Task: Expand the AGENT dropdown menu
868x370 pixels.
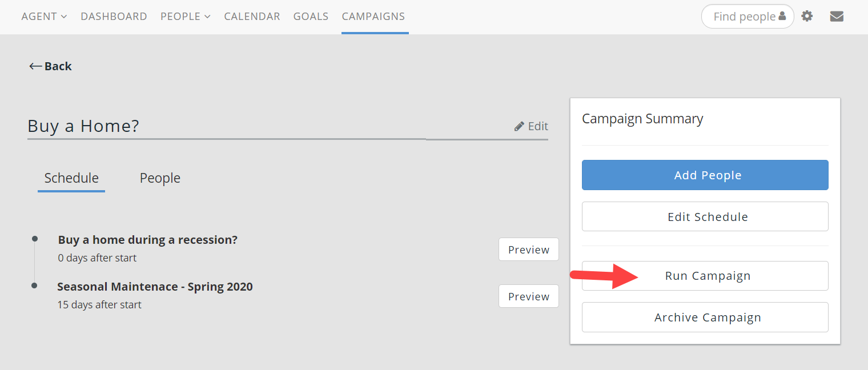Action: pos(44,17)
